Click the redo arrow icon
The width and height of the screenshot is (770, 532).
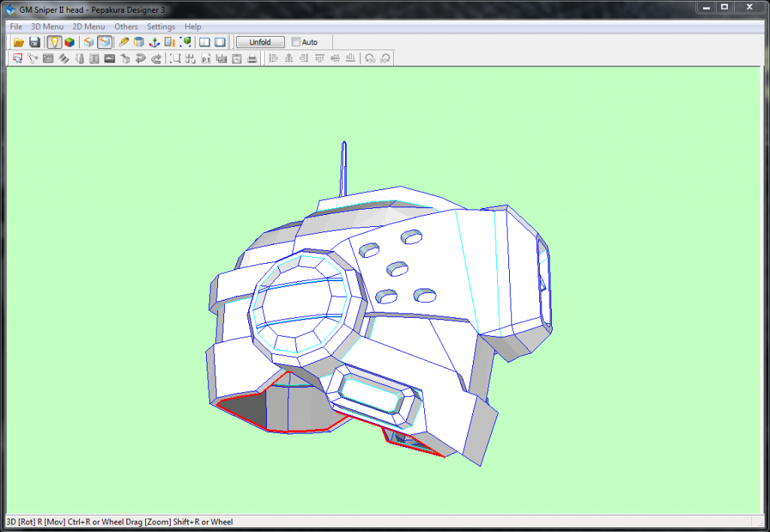point(156,59)
